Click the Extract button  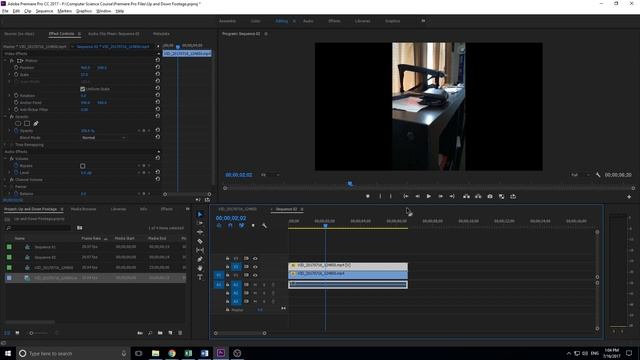click(478, 196)
